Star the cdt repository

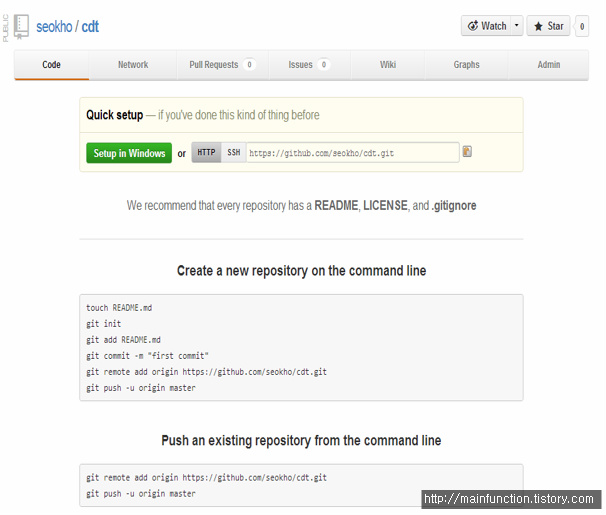coord(548,26)
